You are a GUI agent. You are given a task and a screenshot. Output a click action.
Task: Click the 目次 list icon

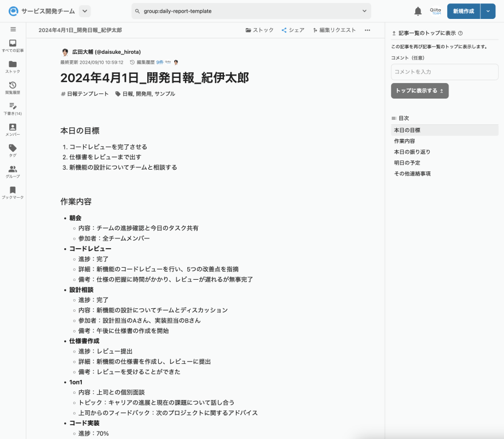click(394, 119)
